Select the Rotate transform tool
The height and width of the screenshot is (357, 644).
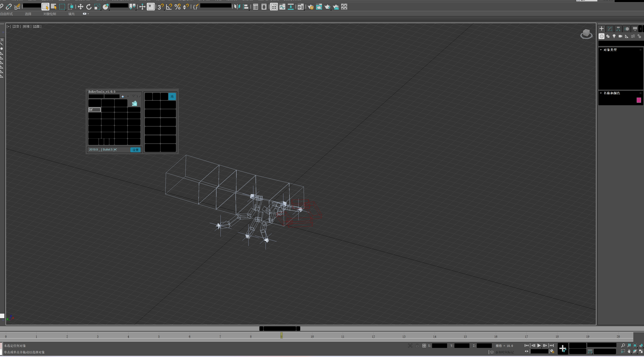(x=89, y=7)
